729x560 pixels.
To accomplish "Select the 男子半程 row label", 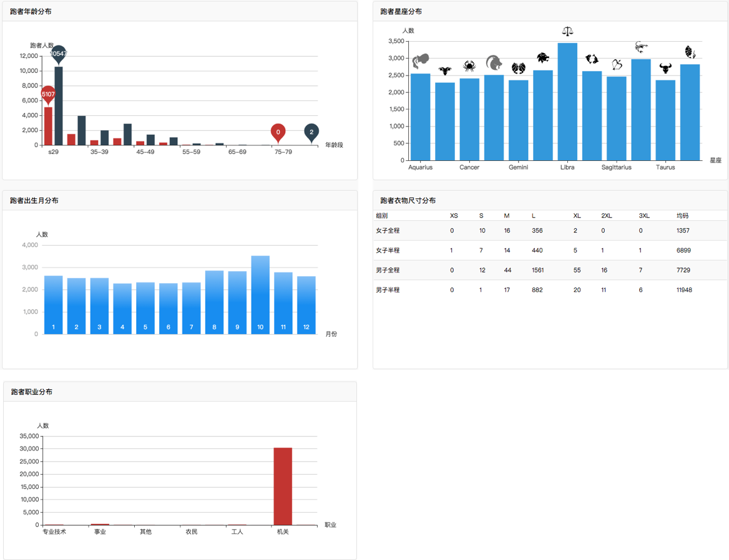I will tap(388, 290).
